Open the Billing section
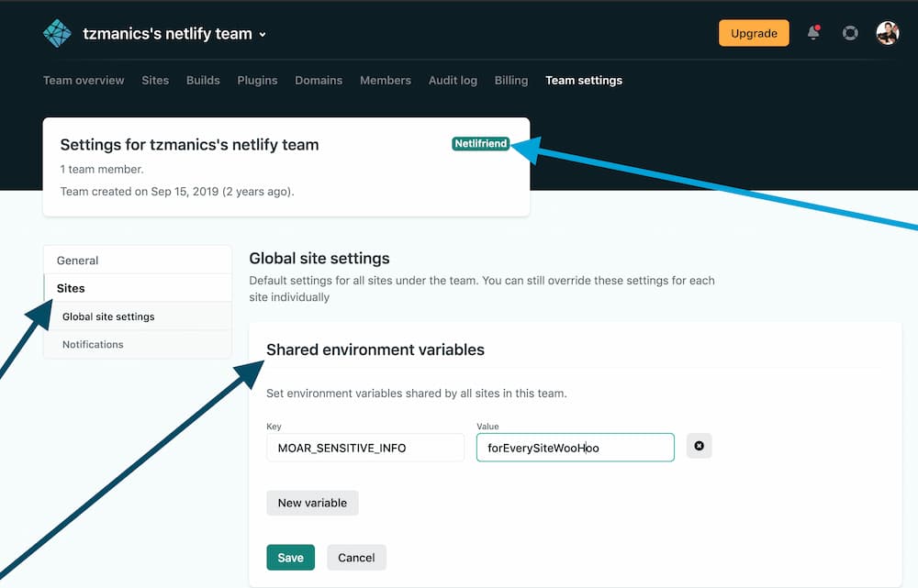Screen dimensions: 918x588 click(511, 80)
